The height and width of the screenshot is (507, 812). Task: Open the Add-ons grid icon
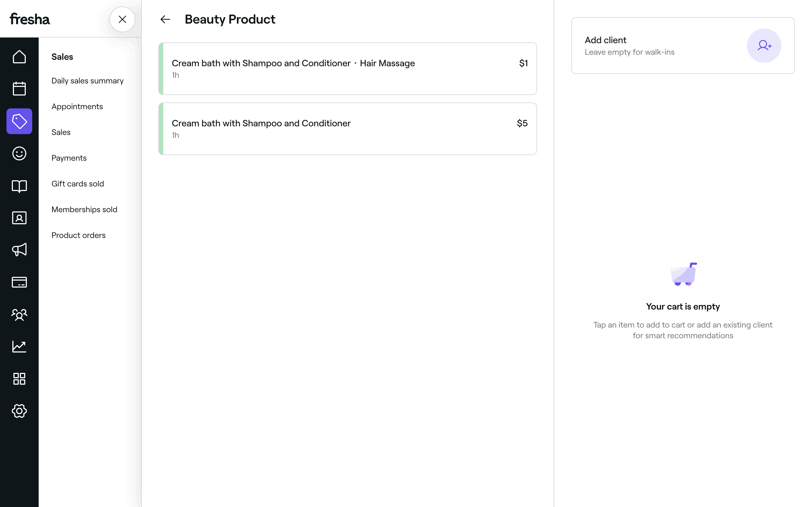click(19, 379)
